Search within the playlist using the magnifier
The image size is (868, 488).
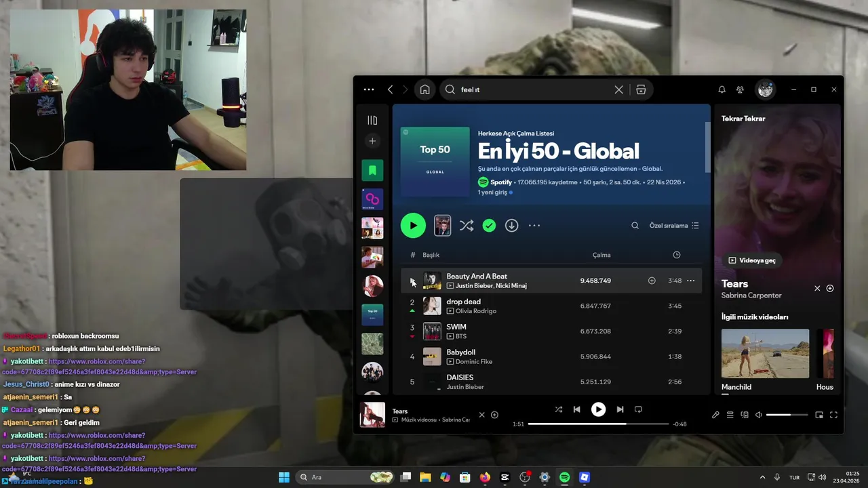coord(635,226)
